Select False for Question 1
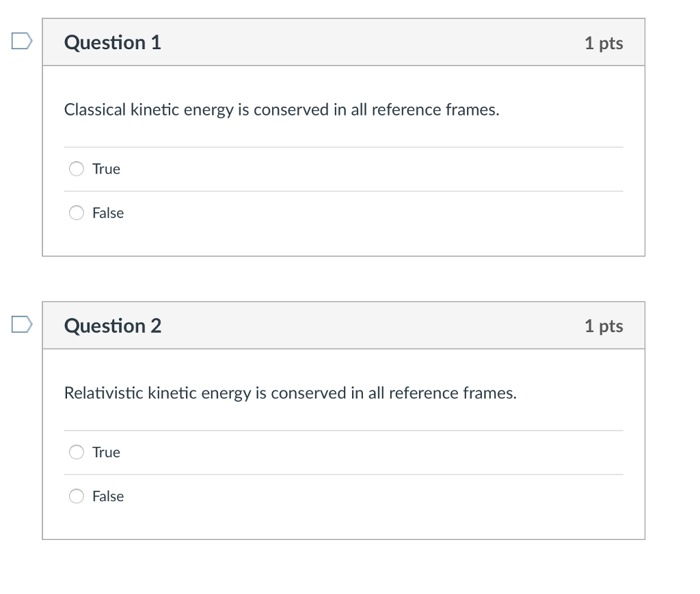 tap(77, 213)
